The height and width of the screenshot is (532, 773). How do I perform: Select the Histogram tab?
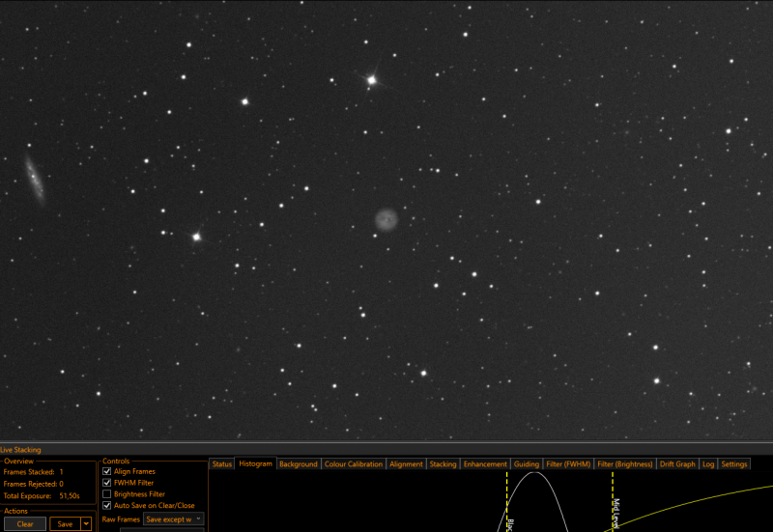255,463
